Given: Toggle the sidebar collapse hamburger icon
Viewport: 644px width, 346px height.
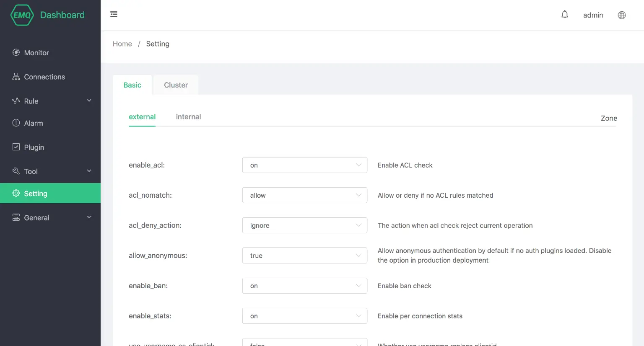Looking at the screenshot, I should tap(114, 15).
